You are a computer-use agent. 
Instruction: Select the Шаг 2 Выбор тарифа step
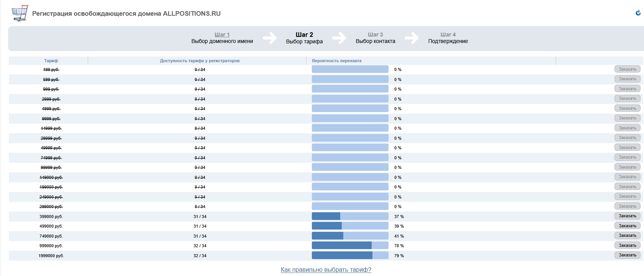304,38
